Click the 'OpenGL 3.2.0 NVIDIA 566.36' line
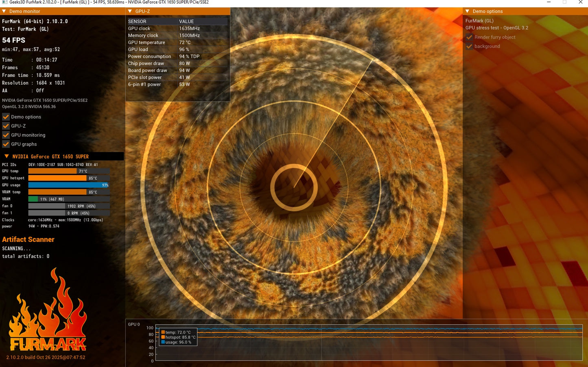The height and width of the screenshot is (367, 588). 29,106
